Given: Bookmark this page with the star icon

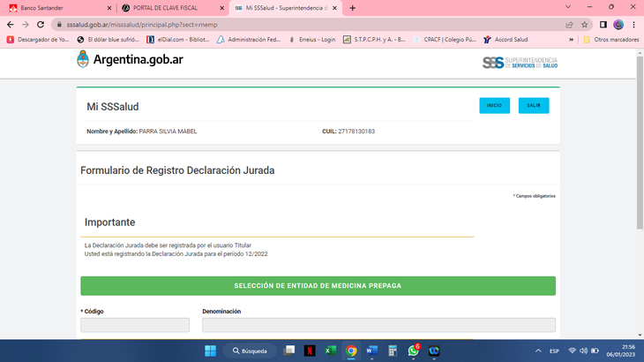Looking at the screenshot, I should [x=584, y=25].
